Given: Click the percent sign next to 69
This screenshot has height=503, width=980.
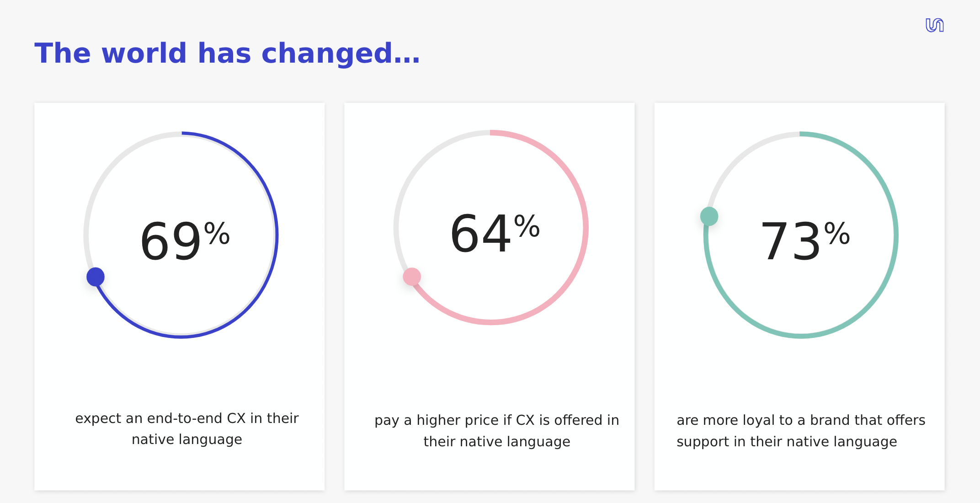Looking at the screenshot, I should (x=217, y=233).
